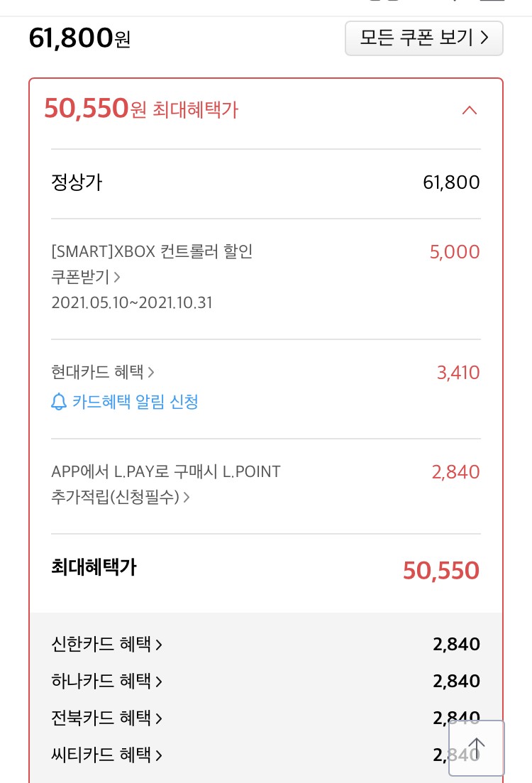Tap the scroll-to-top arrow button
Image resolution: width=532 pixels, height=783 pixels.
tap(477, 748)
